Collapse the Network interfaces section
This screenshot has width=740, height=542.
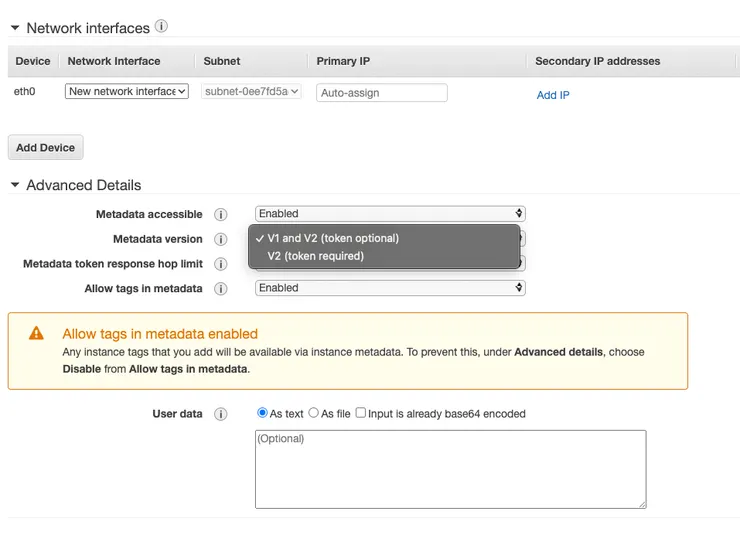tap(15, 28)
